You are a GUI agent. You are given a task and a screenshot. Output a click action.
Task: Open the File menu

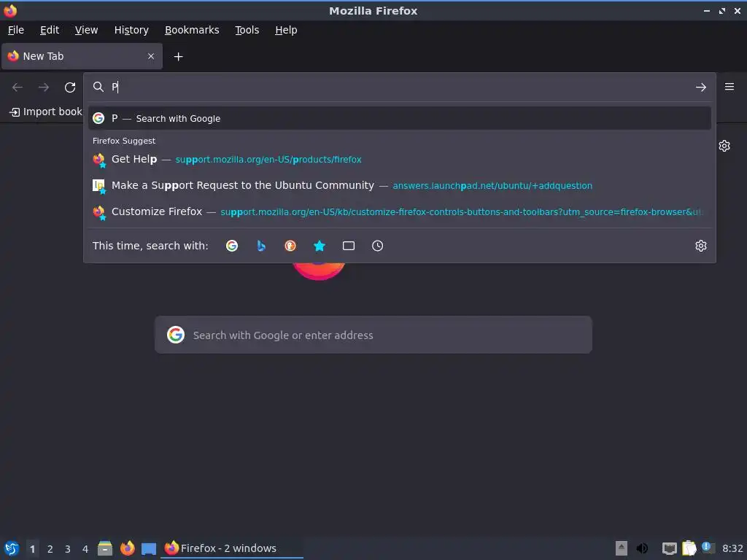[16, 30]
